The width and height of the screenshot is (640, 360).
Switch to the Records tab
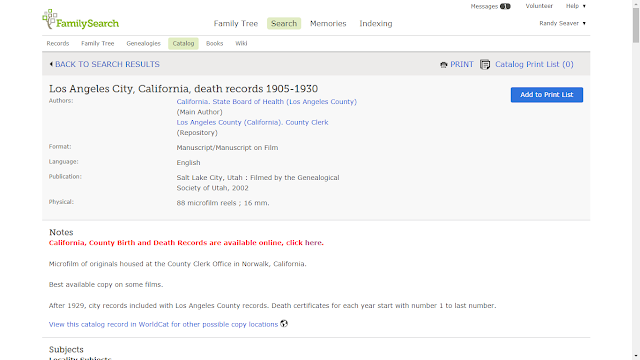pyautogui.click(x=58, y=43)
